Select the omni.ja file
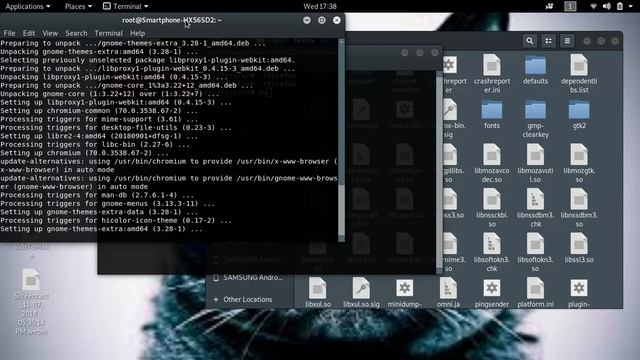The height and width of the screenshot is (360, 640). coord(448,292)
